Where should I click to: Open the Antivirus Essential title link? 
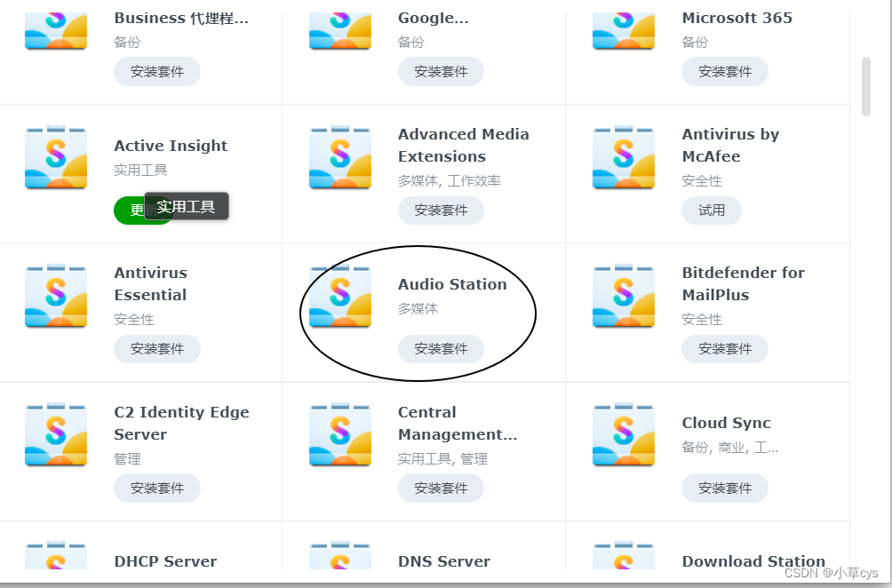tap(151, 283)
